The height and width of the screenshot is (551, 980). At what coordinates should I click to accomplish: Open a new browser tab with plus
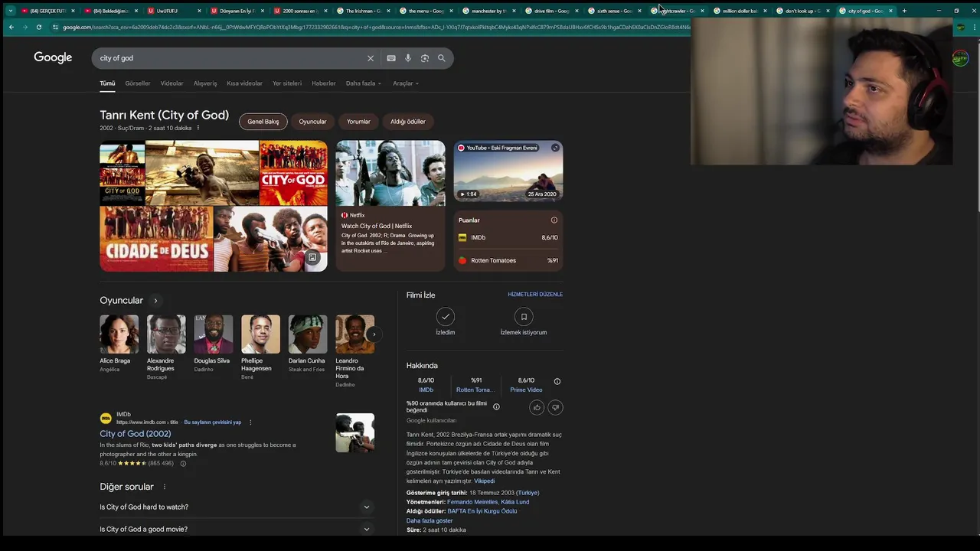point(904,11)
